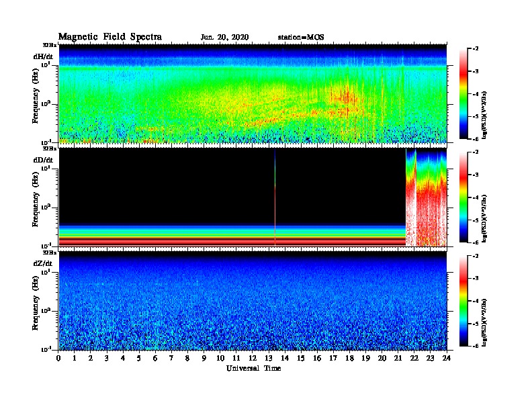Click the "Magnetic Field Spectra" title
Viewport: 532px width, 411px height.
110,37
